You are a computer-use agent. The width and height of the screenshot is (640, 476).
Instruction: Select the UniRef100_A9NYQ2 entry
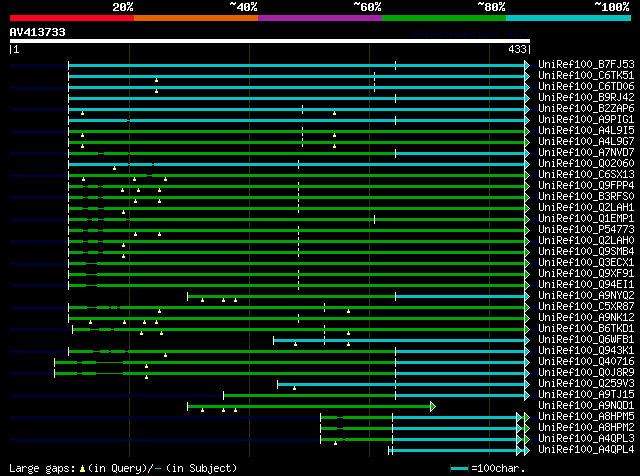[x=586, y=296]
